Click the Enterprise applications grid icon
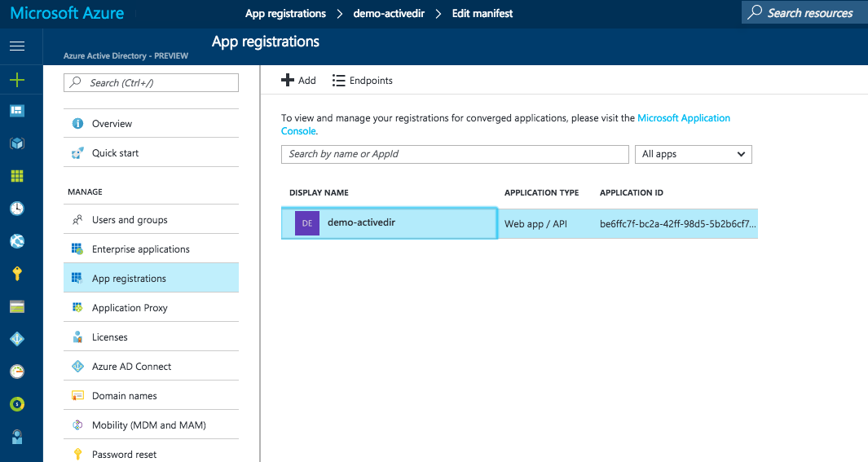 [77, 249]
